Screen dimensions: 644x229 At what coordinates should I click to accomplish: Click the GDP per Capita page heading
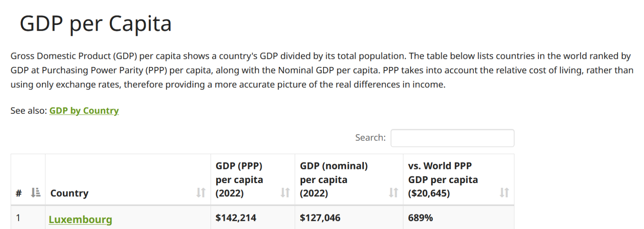96,24
